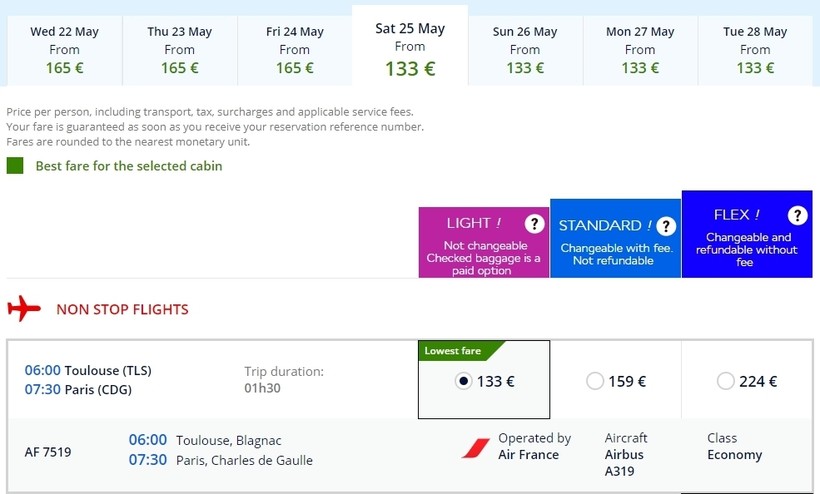Switch to Tue 28 May date tab
This screenshot has width=820, height=494.
(755, 50)
